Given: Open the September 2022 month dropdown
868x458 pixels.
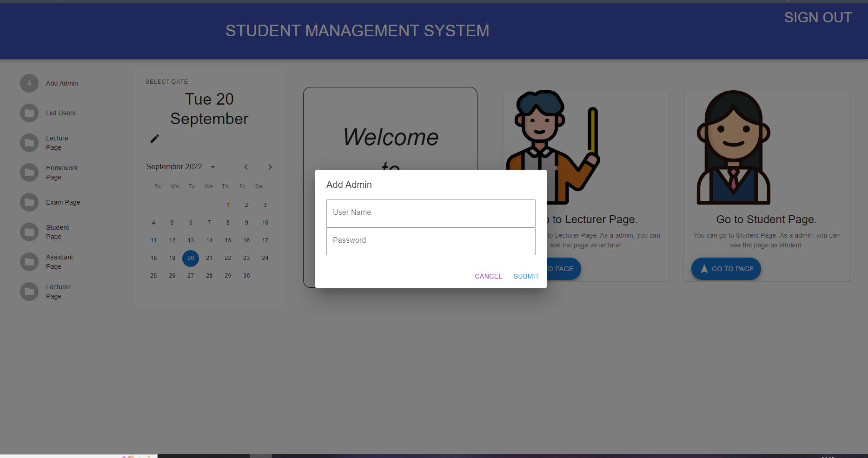Looking at the screenshot, I should tap(213, 166).
